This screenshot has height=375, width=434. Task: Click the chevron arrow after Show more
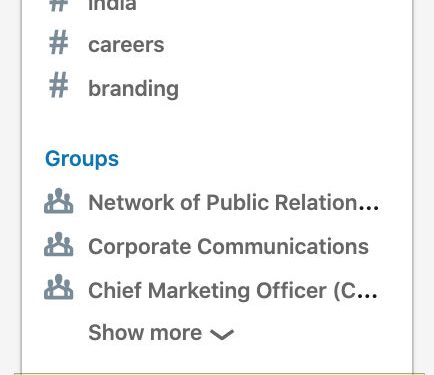(222, 334)
